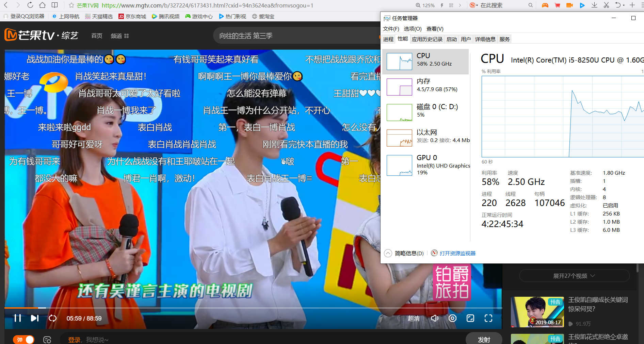Screen dimensions: 644x344
Task: Go forward in the browser
Action: click(18, 5)
